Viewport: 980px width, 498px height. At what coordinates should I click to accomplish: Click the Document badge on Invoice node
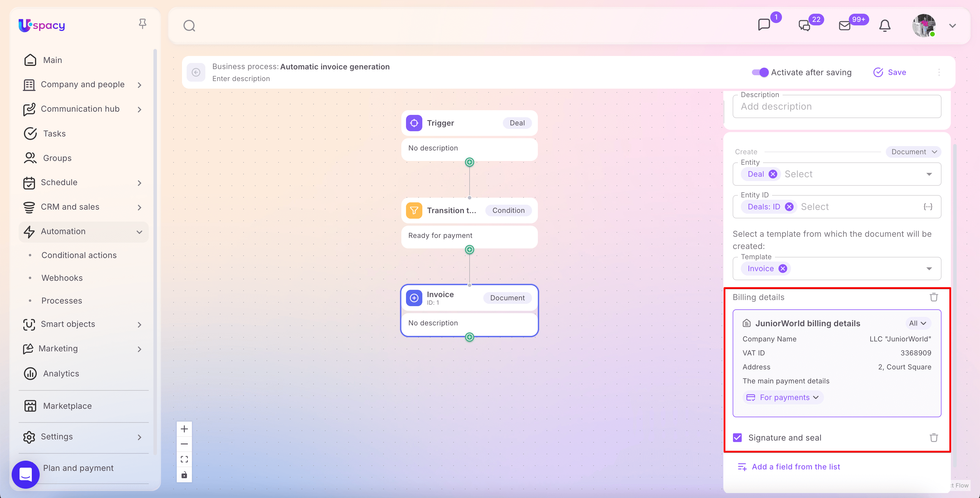pyautogui.click(x=507, y=298)
